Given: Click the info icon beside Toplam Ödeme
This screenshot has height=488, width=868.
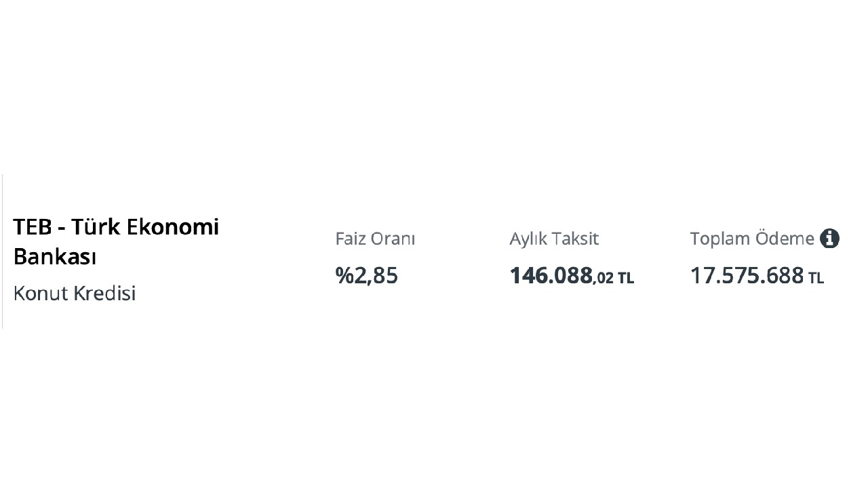Looking at the screenshot, I should click(829, 239).
